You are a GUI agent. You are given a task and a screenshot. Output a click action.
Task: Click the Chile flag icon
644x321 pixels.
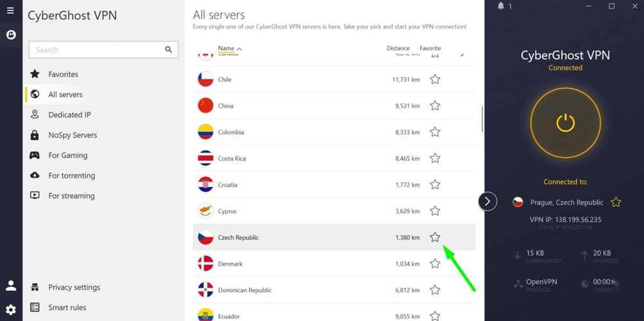(205, 80)
